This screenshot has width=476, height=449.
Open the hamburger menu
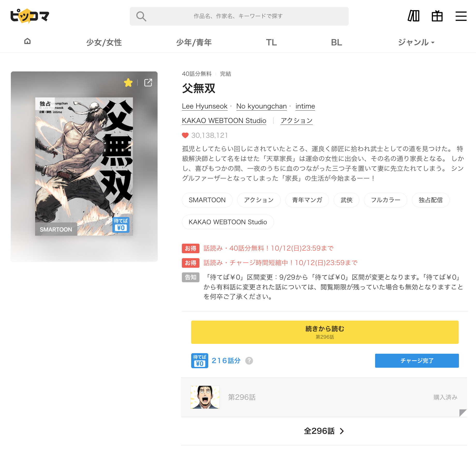[x=461, y=16]
